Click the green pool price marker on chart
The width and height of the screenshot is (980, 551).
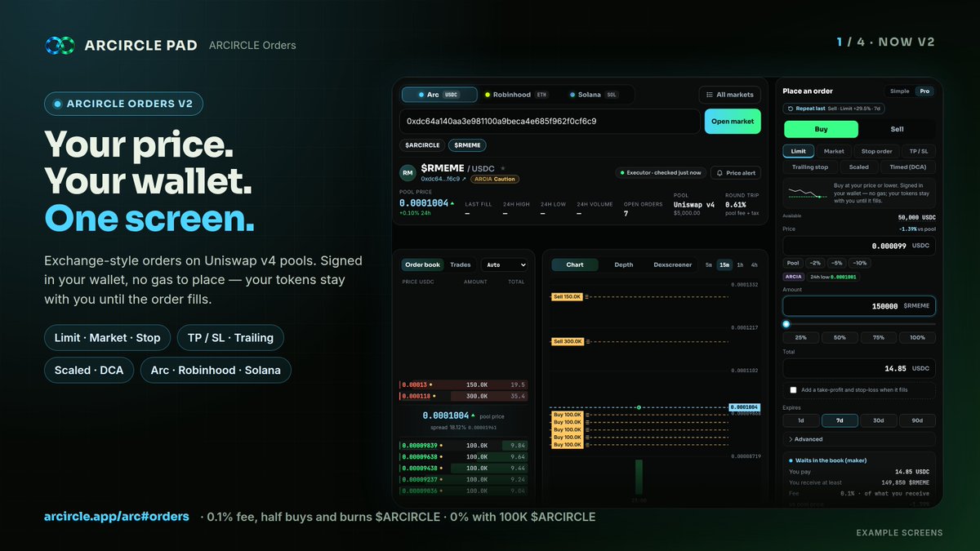[x=639, y=407]
